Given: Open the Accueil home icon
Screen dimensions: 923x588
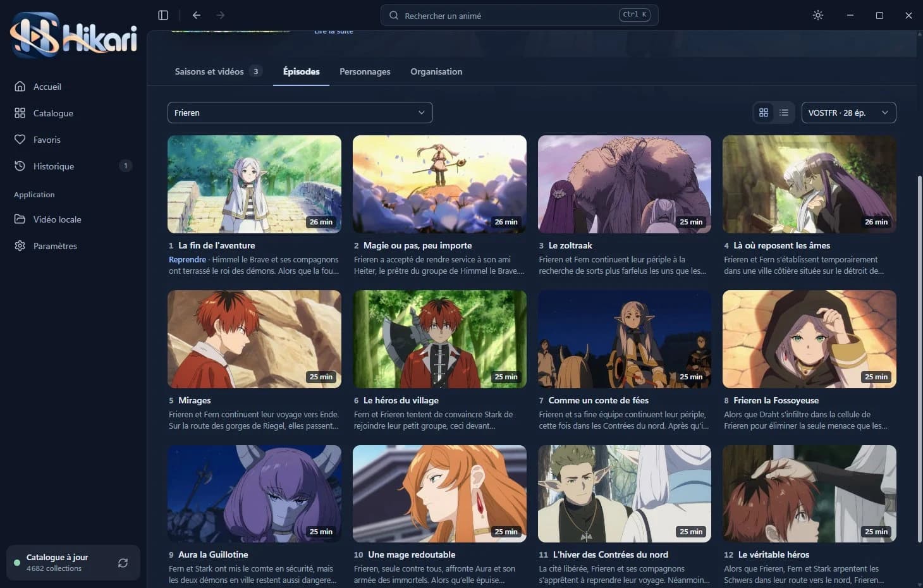Looking at the screenshot, I should pos(20,86).
